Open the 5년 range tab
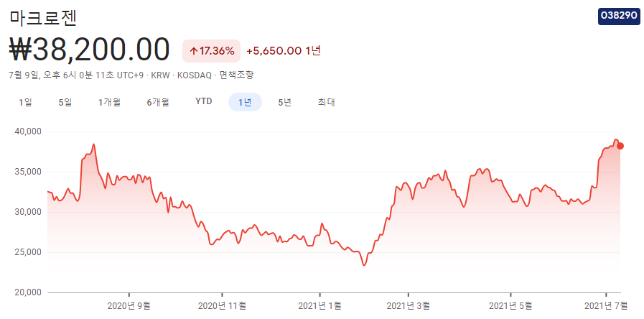This screenshot has height=319, width=644. (x=284, y=102)
